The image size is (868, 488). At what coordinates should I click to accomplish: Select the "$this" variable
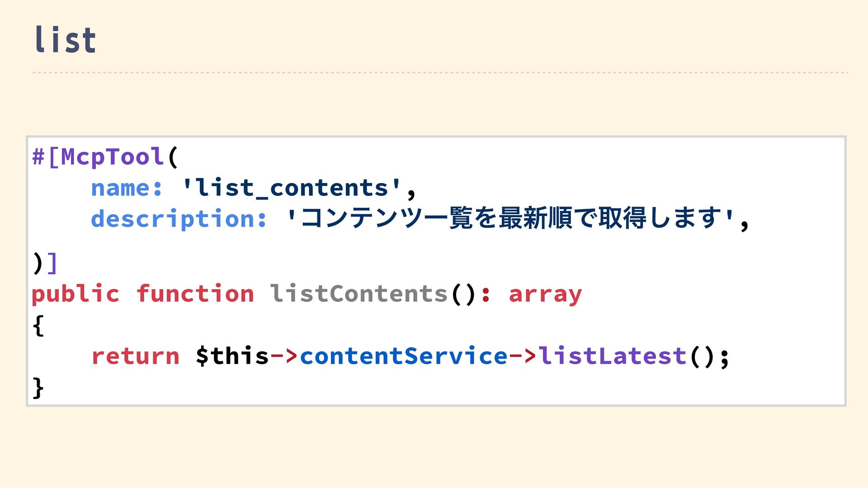pyautogui.click(x=232, y=356)
